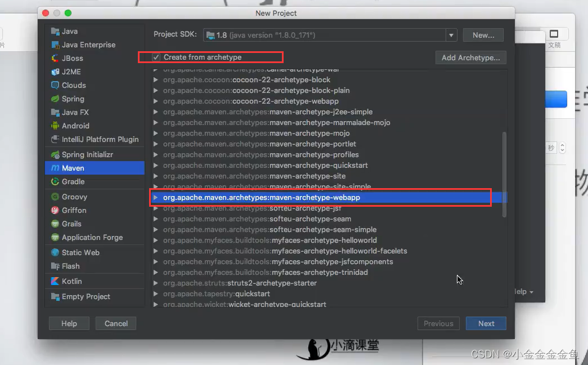
Task: Click the Java Enterprise icon
Action: click(55, 44)
